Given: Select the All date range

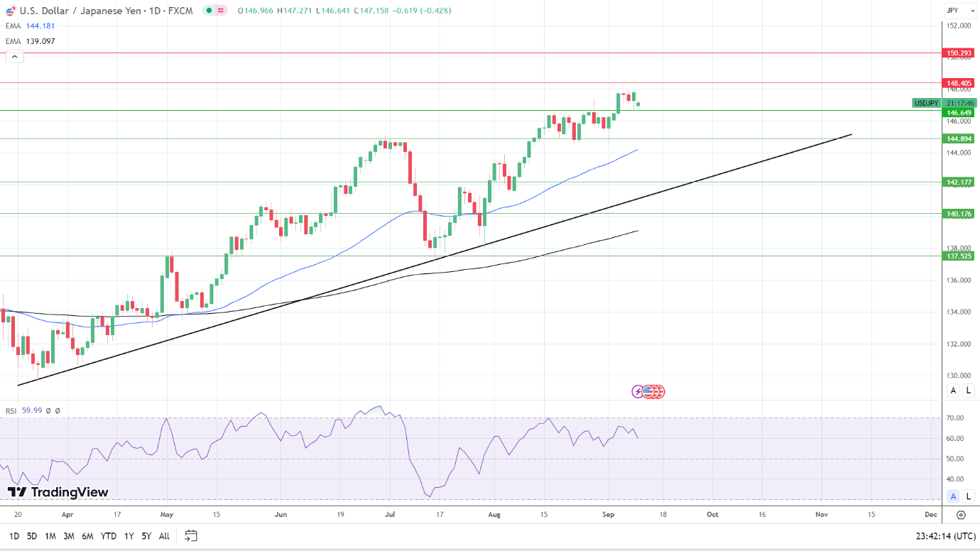Looking at the screenshot, I should click(164, 536).
